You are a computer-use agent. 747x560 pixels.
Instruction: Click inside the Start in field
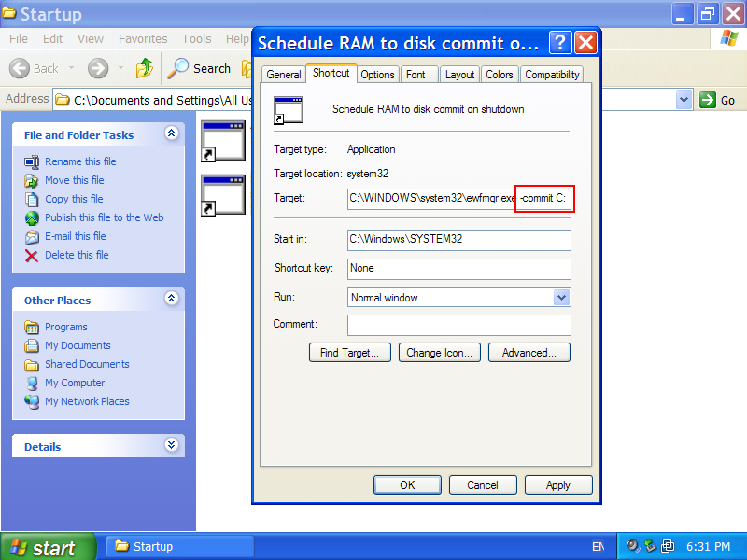(459, 240)
